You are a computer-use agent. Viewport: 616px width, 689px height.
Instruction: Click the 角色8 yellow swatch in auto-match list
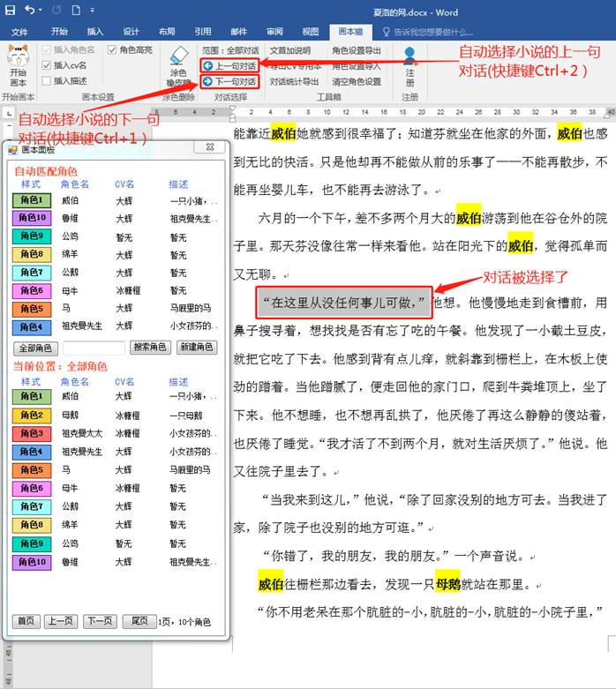tap(32, 254)
